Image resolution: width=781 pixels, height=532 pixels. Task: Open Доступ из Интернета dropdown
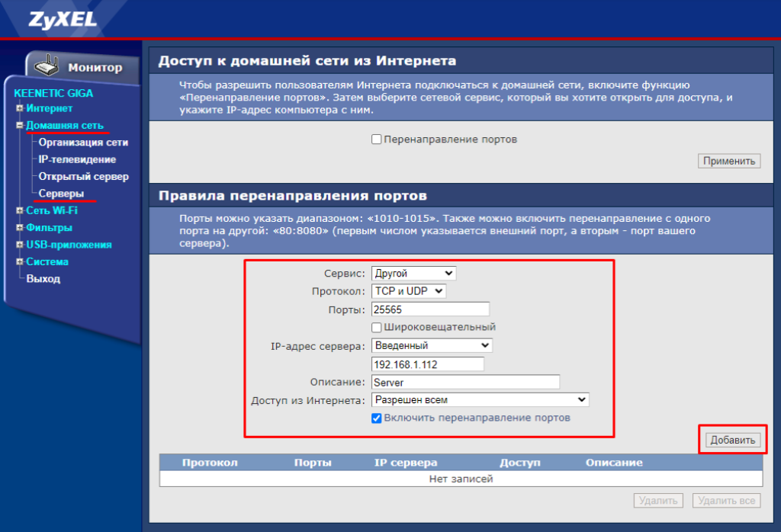pyautogui.click(x=480, y=399)
